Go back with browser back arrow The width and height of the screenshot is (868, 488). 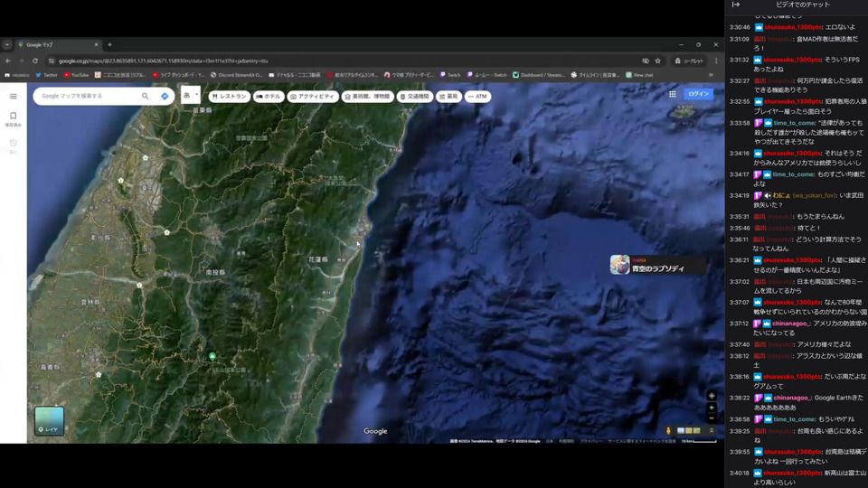pos(8,61)
